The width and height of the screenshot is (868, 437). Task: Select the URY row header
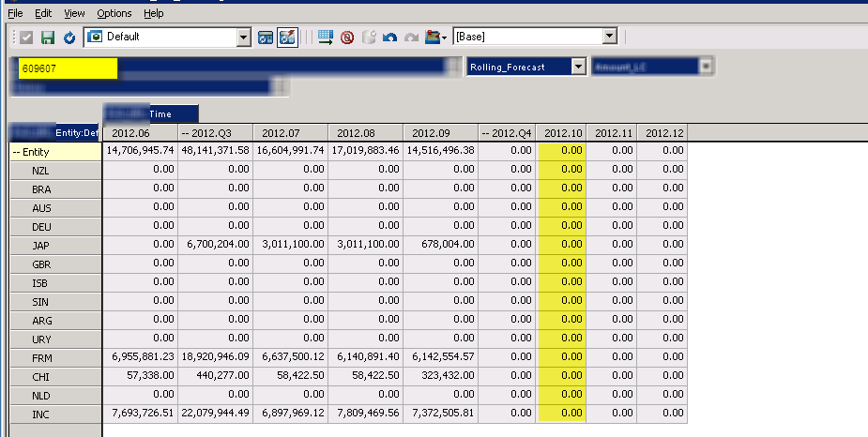tap(55, 340)
